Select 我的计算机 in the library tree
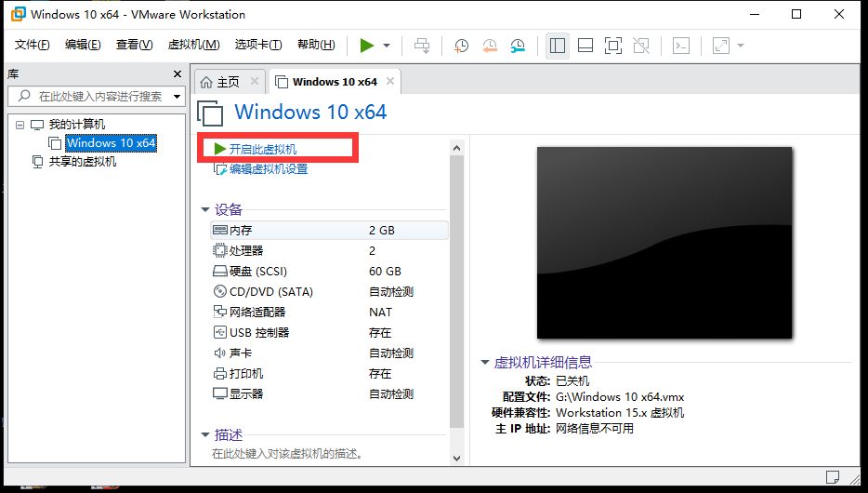The height and width of the screenshot is (493, 868). (76, 125)
